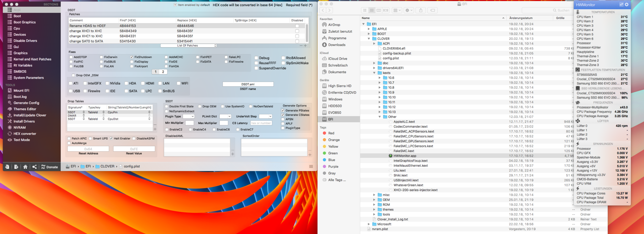Switch to Text Mode in Clover Configurator
644x234 pixels.
click(x=21, y=140)
